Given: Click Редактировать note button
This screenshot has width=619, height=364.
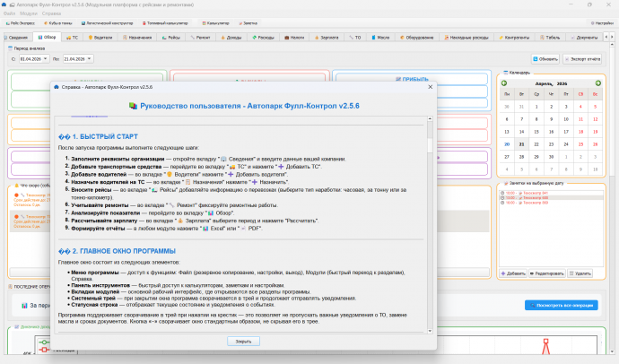Looking at the screenshot, I should 546,273.
